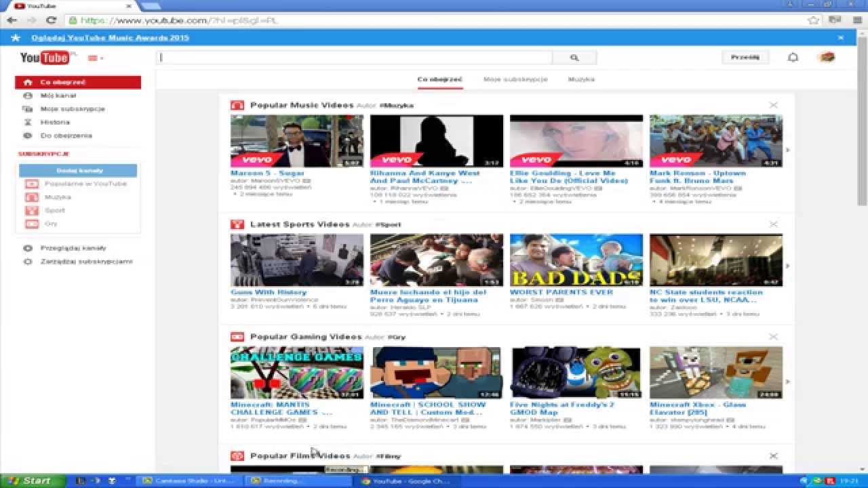Open the WORST PARENTS EVER video title
868x488 pixels.
(x=561, y=292)
